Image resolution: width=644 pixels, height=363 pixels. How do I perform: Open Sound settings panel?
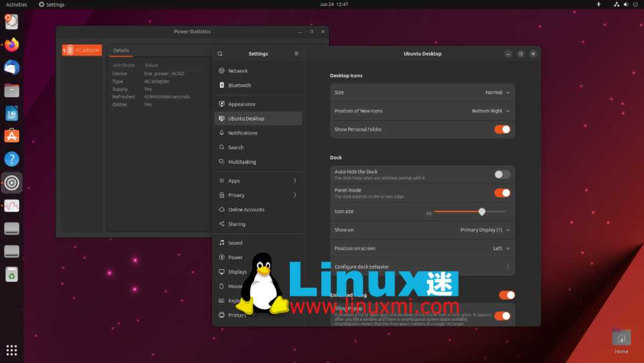(258, 243)
